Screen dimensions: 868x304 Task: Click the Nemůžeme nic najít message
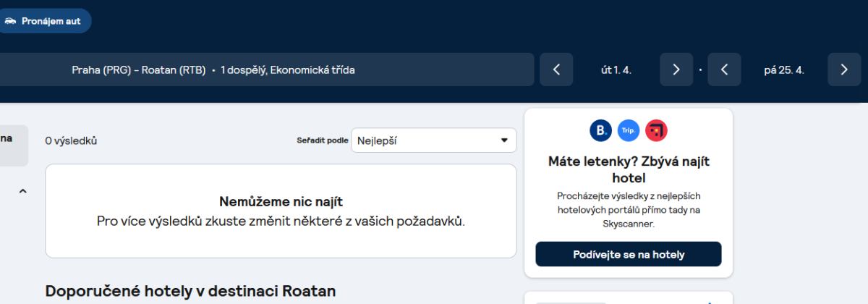281,201
